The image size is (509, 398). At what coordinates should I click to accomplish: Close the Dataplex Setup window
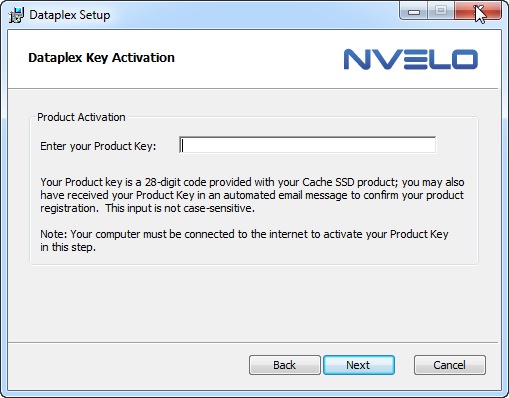pyautogui.click(x=477, y=11)
